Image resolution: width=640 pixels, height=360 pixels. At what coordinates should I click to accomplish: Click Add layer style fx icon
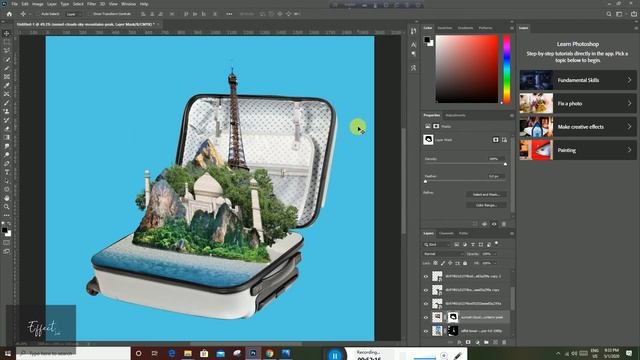459,342
